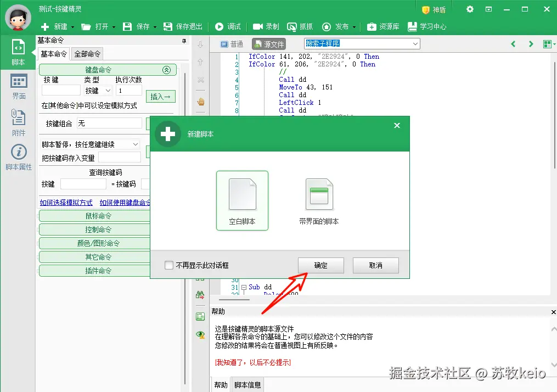This screenshot has width=557, height=392.
Task: Select the 脚本信息 bottom tab
Action: [247, 385]
